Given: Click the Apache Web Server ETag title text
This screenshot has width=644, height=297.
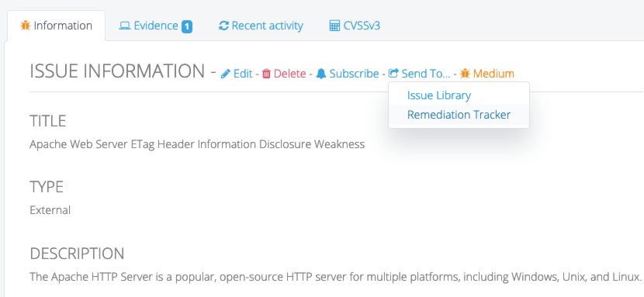Looking at the screenshot, I should click(197, 144).
